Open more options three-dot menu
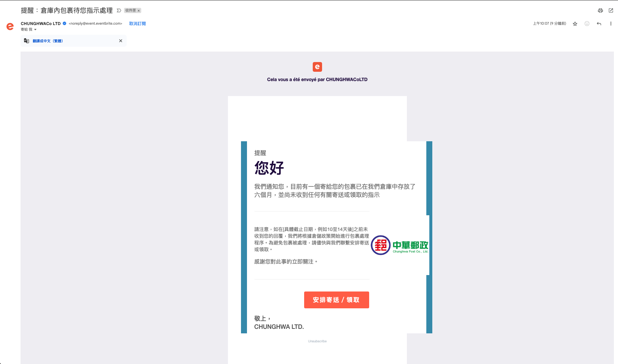The image size is (618, 364). (x=611, y=24)
